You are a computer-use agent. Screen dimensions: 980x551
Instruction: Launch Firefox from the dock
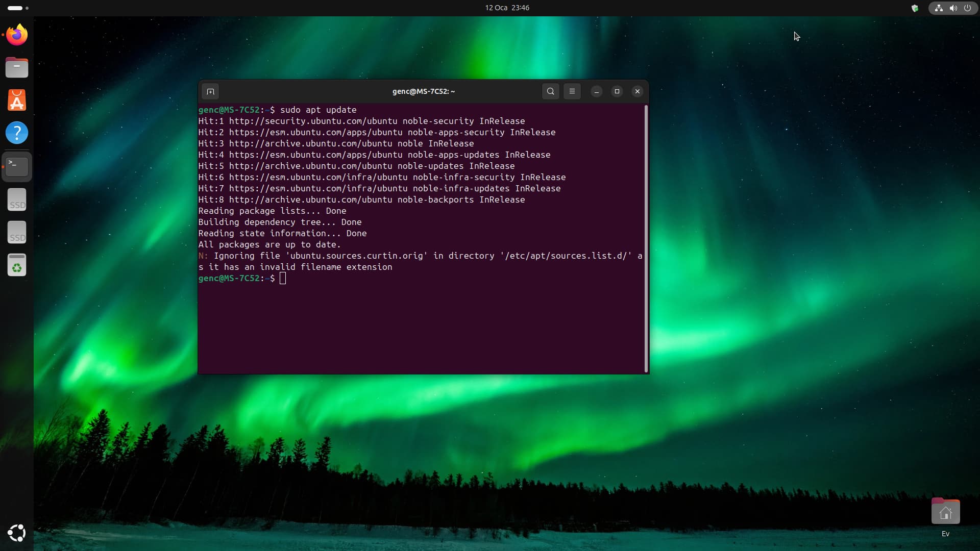tap(17, 35)
